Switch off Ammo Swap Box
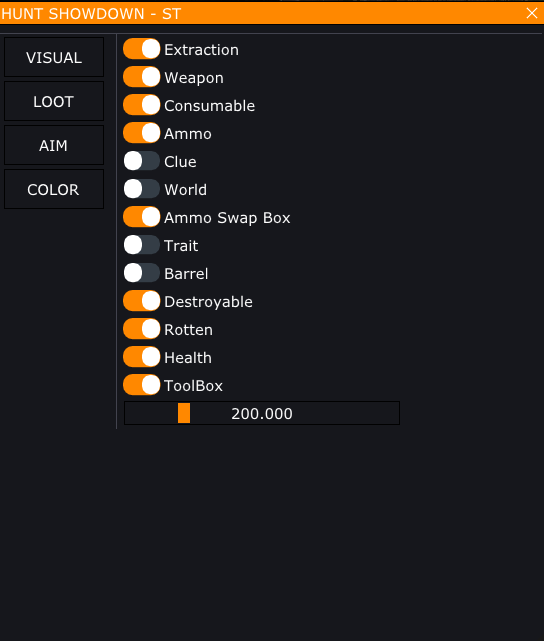Image resolution: width=544 pixels, height=641 pixels. 141,217
